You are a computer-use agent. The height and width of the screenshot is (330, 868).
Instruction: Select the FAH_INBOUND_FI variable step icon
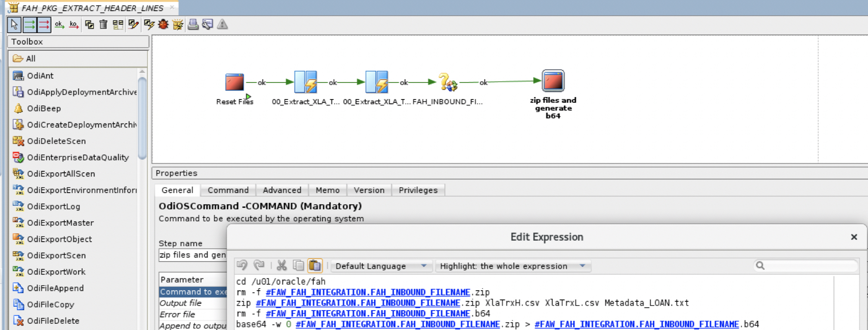448,82
